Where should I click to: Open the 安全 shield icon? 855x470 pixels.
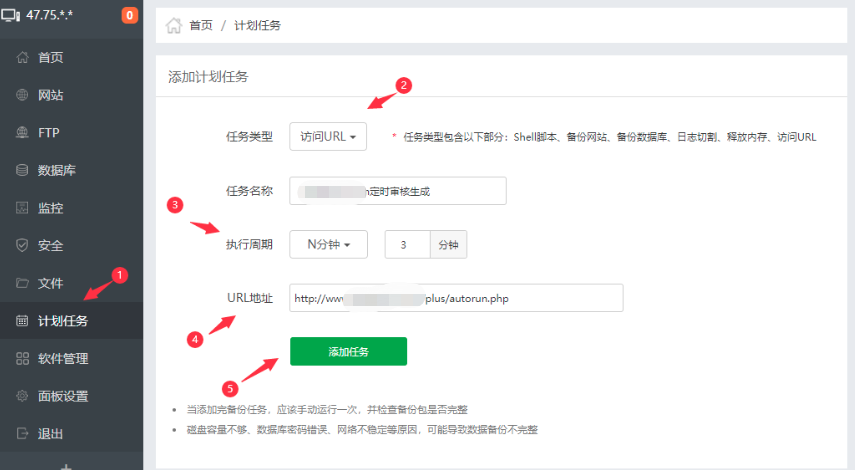tap(22, 245)
